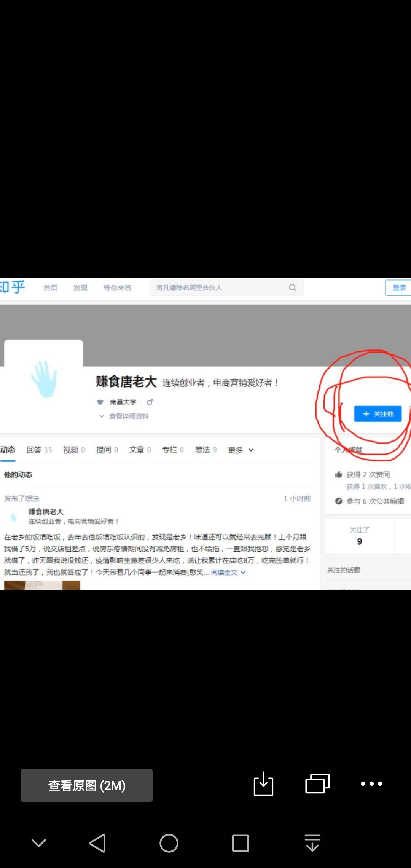Click 关注的话题 section heading

[344, 570]
